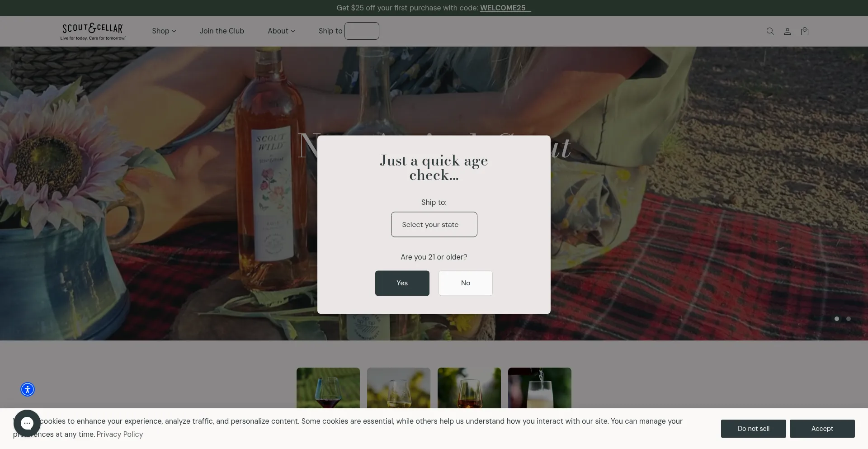The image size is (868, 449).
Task: Open the header Ship to selector
Action: point(361,31)
